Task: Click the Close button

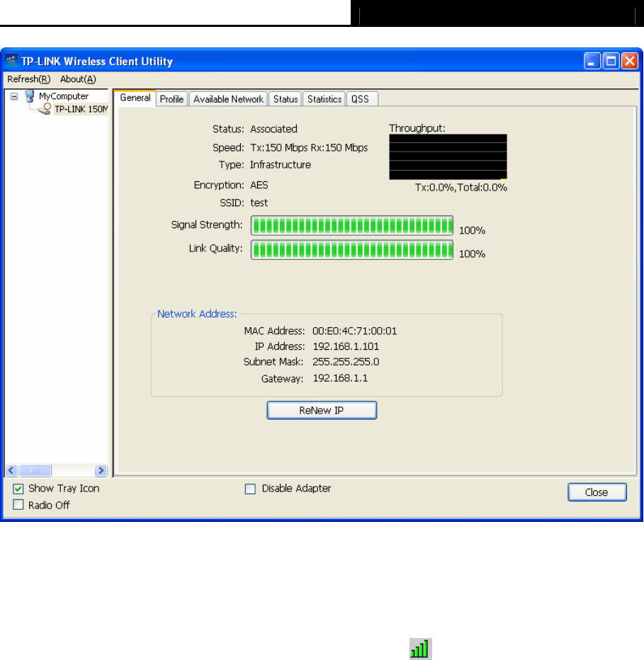Action: point(597,492)
